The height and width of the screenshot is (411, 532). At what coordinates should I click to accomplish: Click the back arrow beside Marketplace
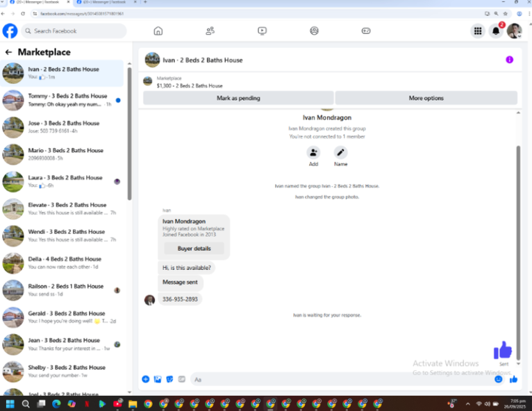8,52
